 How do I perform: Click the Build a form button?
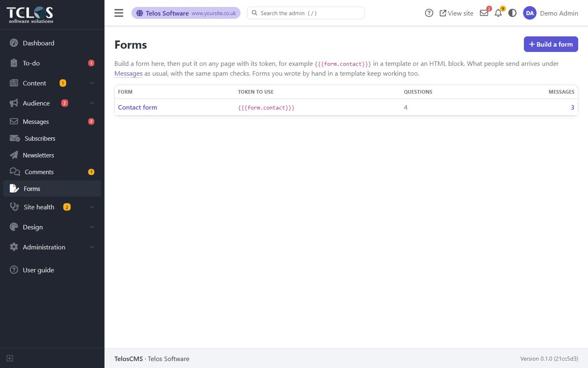click(x=551, y=44)
